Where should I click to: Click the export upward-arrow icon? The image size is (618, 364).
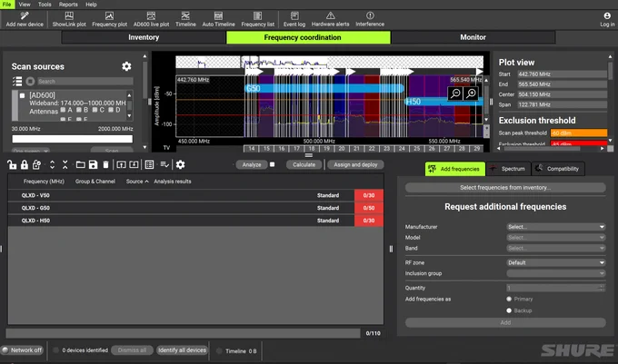(x=121, y=164)
